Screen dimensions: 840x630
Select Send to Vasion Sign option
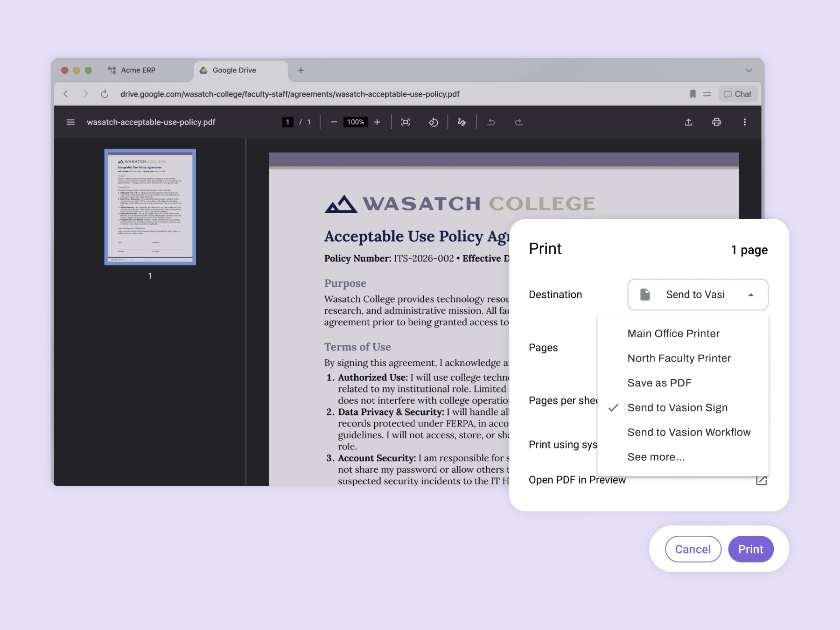point(683,407)
